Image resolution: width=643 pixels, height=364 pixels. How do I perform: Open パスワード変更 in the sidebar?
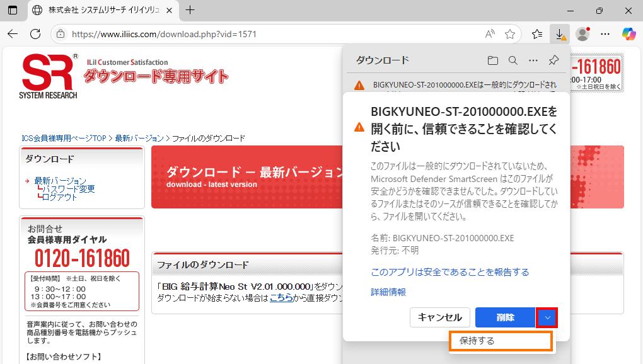tap(69, 189)
